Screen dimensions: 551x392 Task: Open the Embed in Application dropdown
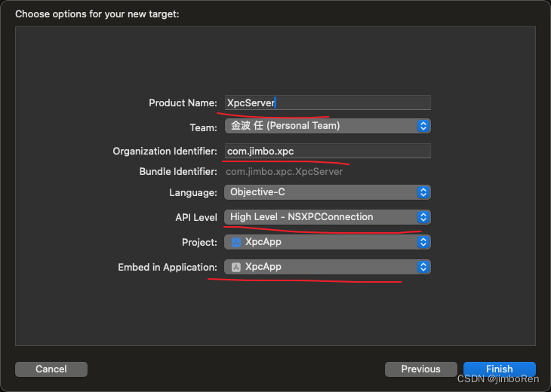(x=328, y=267)
